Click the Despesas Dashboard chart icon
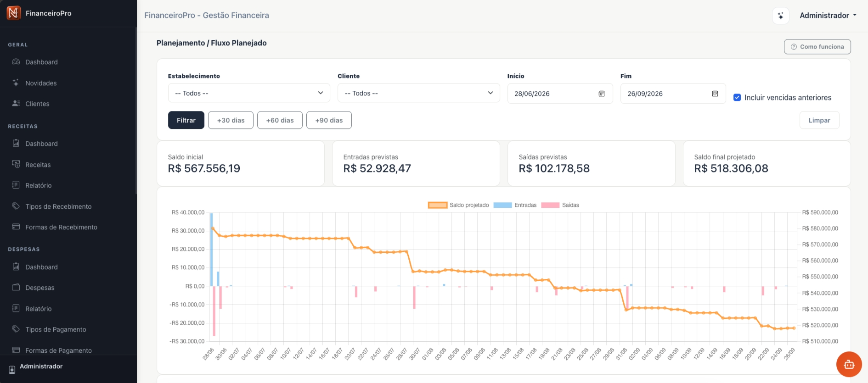Screen dimensions: 868x383 pos(16,266)
